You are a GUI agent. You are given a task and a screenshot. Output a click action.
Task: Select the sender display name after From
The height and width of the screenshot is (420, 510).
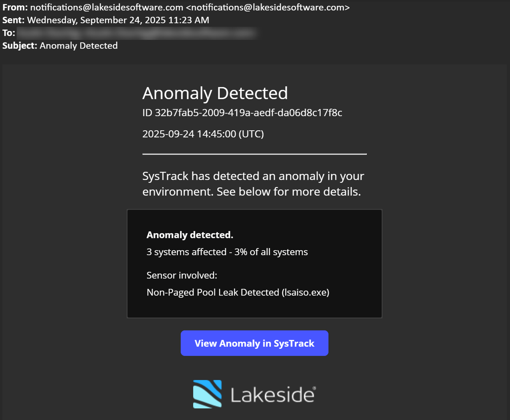[x=106, y=7]
